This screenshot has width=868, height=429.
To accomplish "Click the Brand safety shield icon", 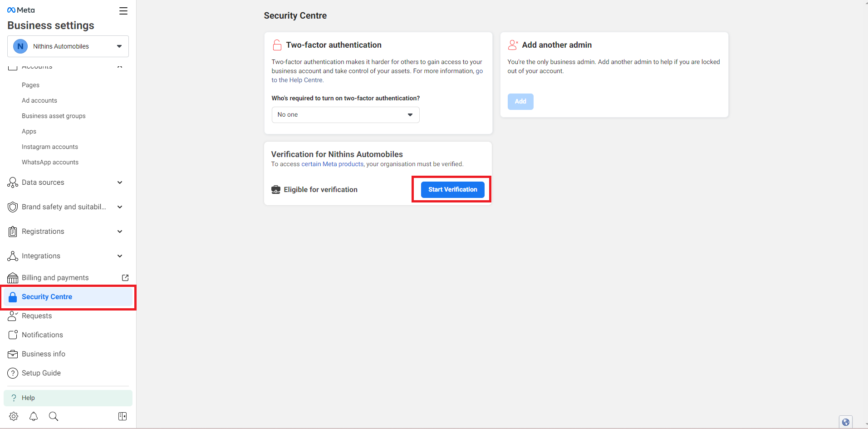I will (13, 207).
